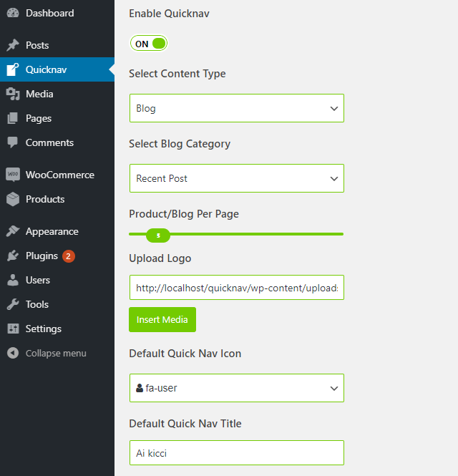Click the Product/Blog Per Page label

tap(184, 214)
